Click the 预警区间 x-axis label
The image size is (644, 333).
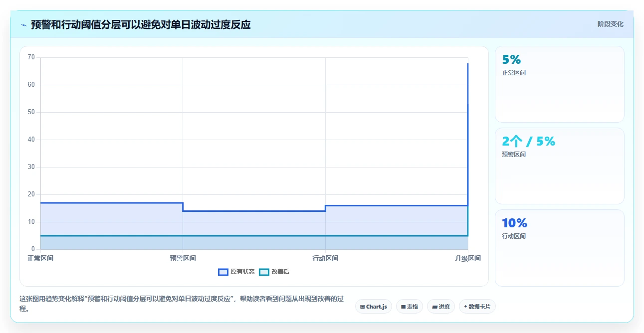tap(183, 258)
